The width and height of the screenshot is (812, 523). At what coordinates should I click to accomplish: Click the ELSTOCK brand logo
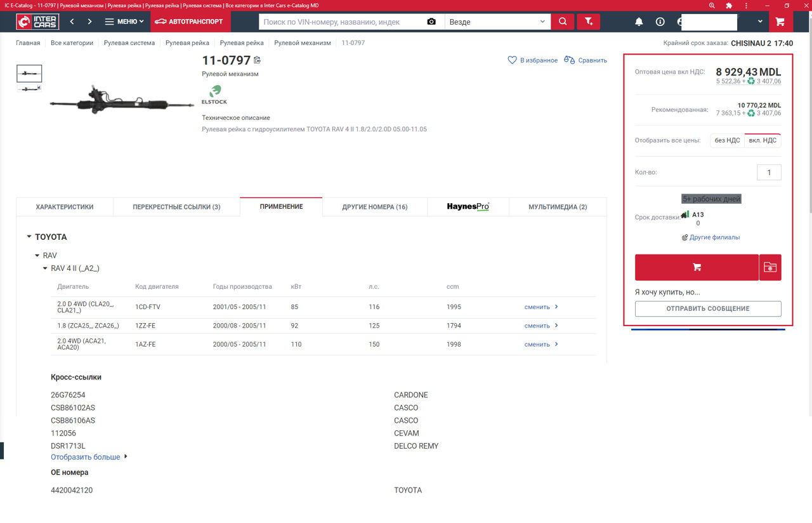pyautogui.click(x=214, y=95)
